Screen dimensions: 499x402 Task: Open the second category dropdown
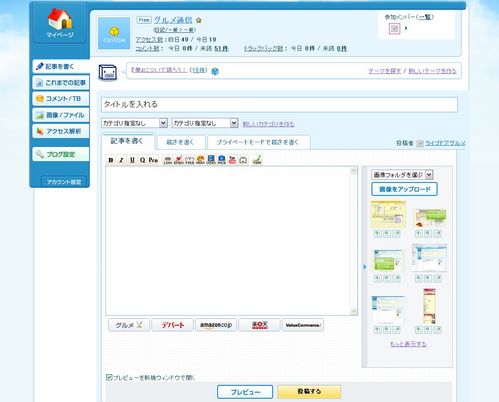205,123
